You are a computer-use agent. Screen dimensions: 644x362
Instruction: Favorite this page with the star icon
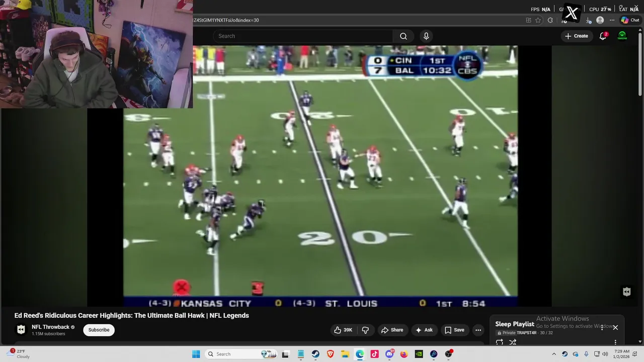pyautogui.click(x=538, y=20)
